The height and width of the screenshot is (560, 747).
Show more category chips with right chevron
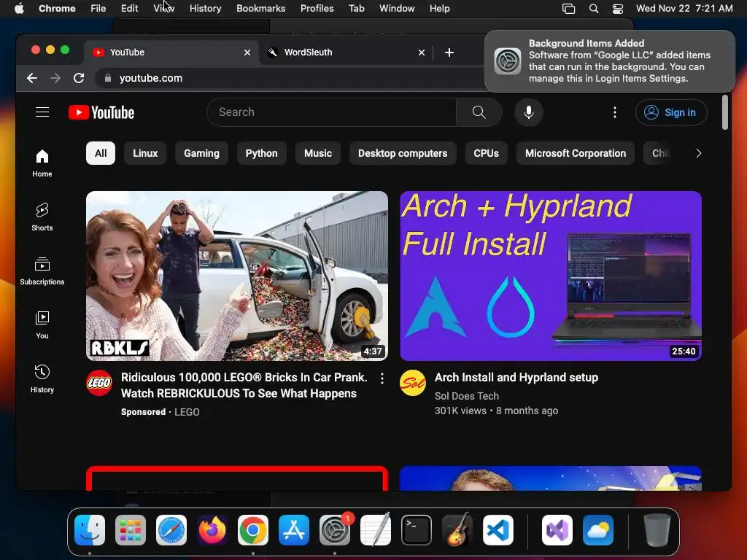[x=698, y=153]
